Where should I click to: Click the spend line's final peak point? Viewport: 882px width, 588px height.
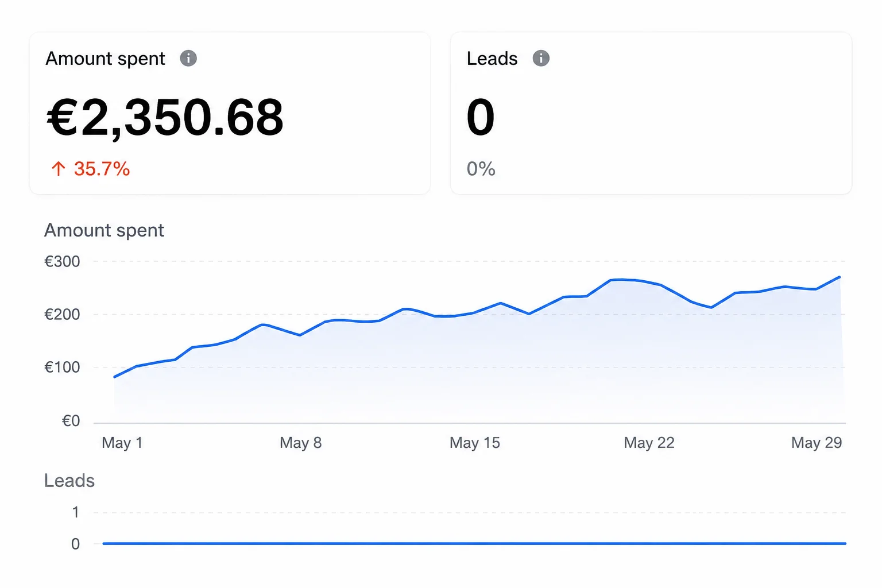click(x=840, y=277)
